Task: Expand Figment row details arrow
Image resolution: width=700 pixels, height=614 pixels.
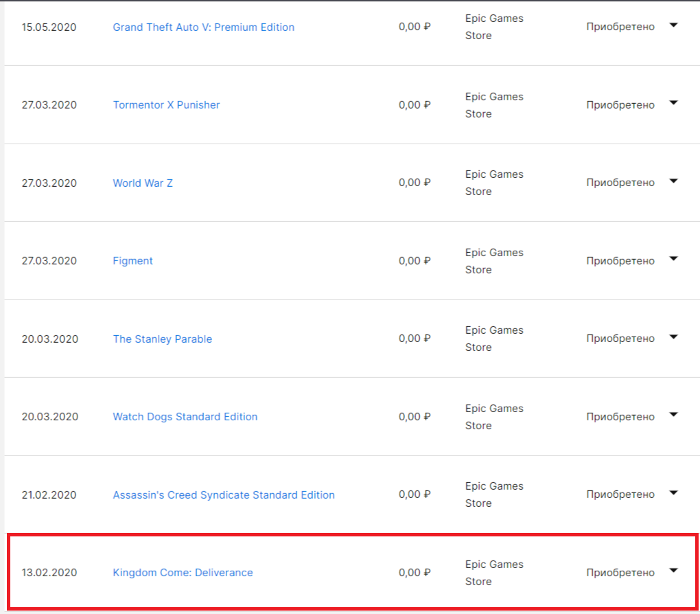Action: pyautogui.click(x=674, y=259)
